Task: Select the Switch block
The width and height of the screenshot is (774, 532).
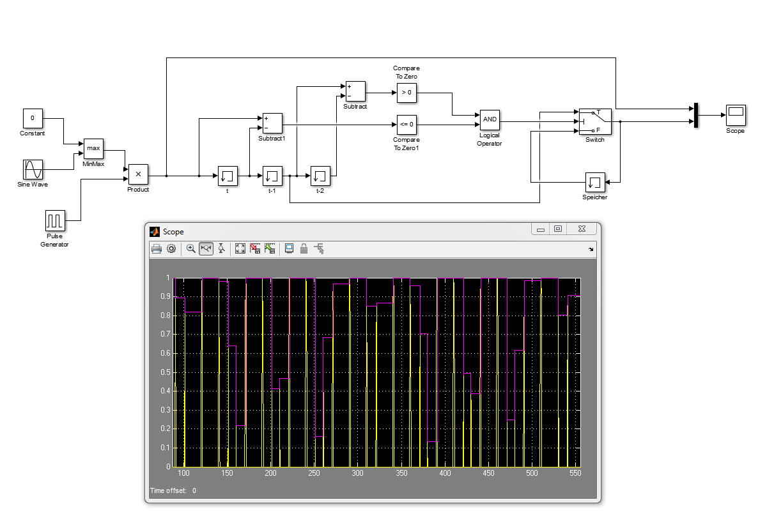Action: point(594,121)
